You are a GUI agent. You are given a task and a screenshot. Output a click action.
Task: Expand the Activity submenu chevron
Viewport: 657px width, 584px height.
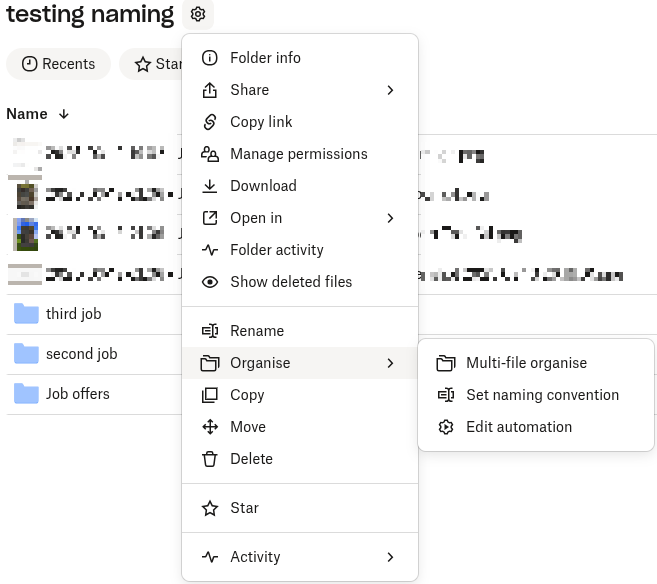[390, 557]
